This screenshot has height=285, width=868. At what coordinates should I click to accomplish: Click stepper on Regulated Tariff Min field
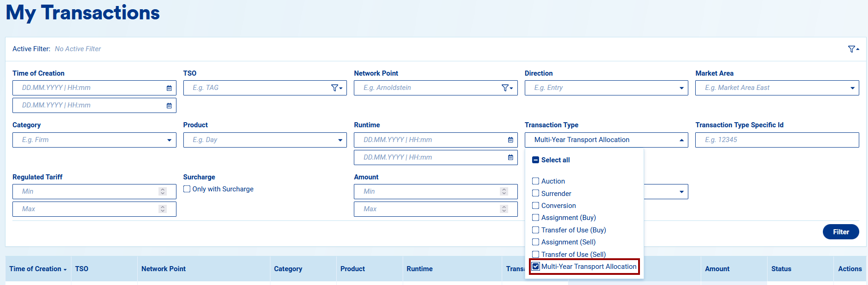click(x=163, y=192)
